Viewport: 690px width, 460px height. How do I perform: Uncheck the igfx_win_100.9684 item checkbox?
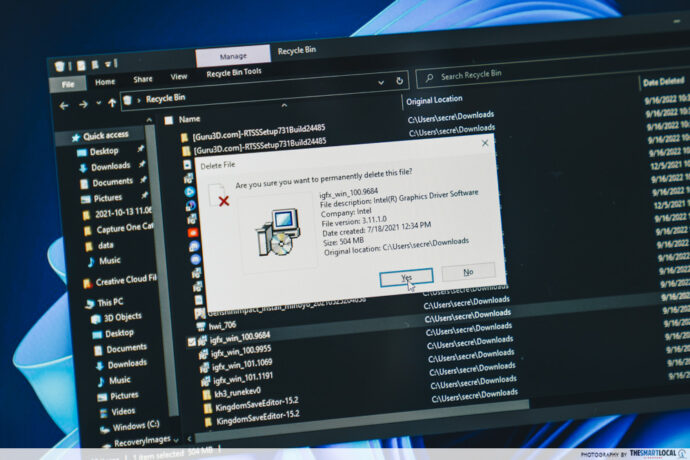pos(191,342)
